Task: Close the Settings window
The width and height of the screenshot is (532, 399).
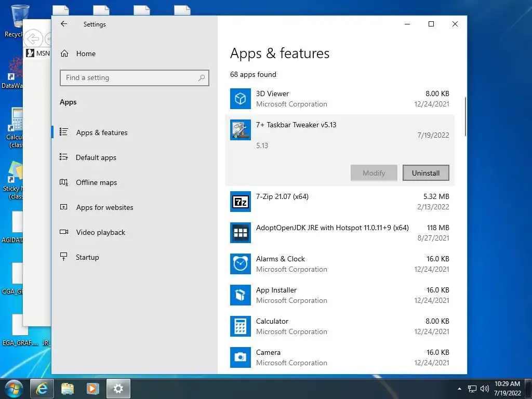Action: (x=455, y=24)
